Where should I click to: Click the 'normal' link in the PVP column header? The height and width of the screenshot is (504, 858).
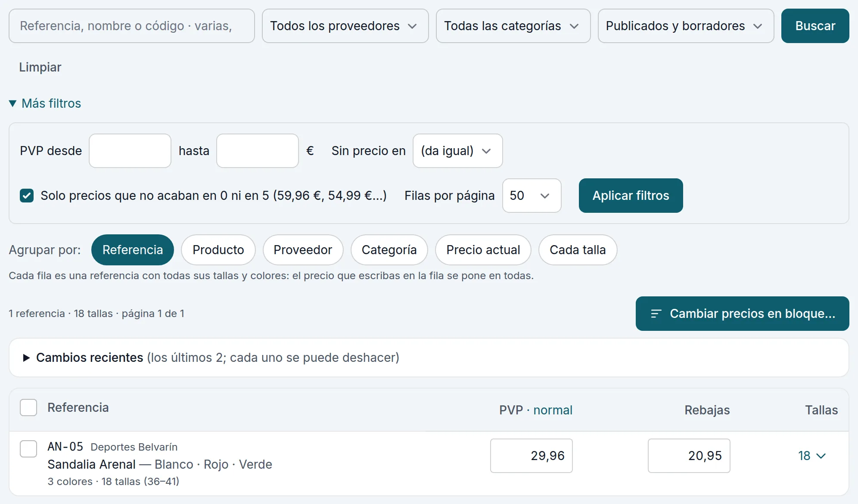point(553,410)
